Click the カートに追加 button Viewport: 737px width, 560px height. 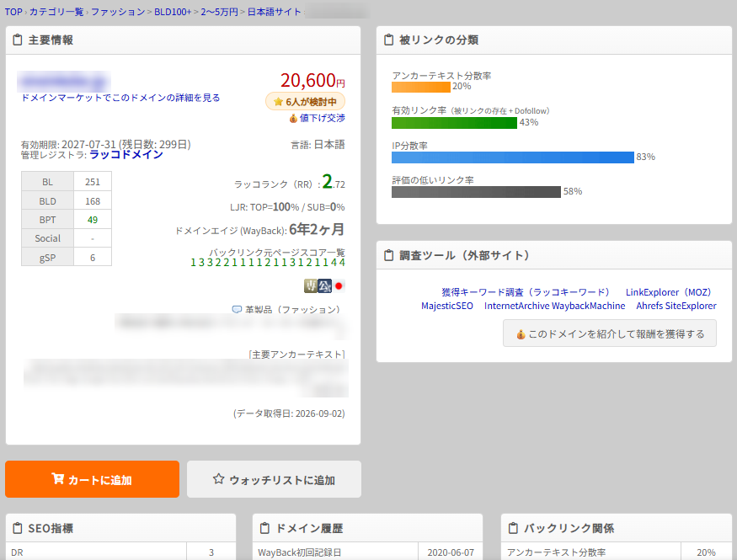[x=92, y=479]
